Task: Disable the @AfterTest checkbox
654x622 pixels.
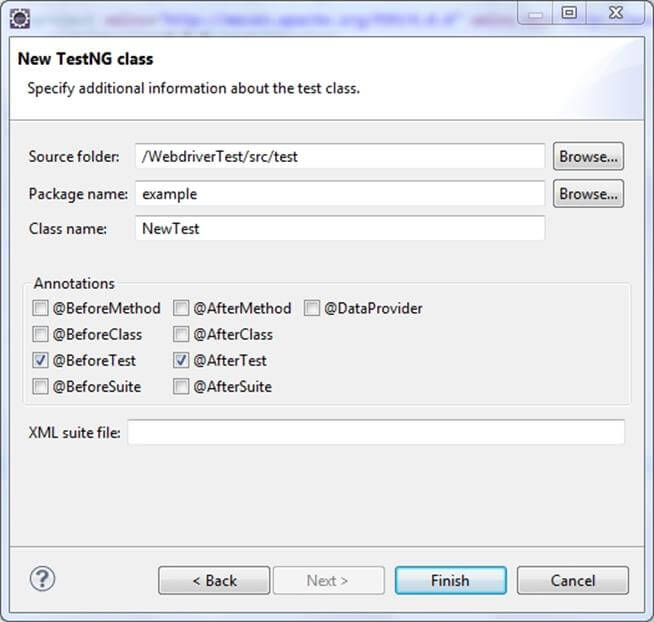Action: point(181,360)
